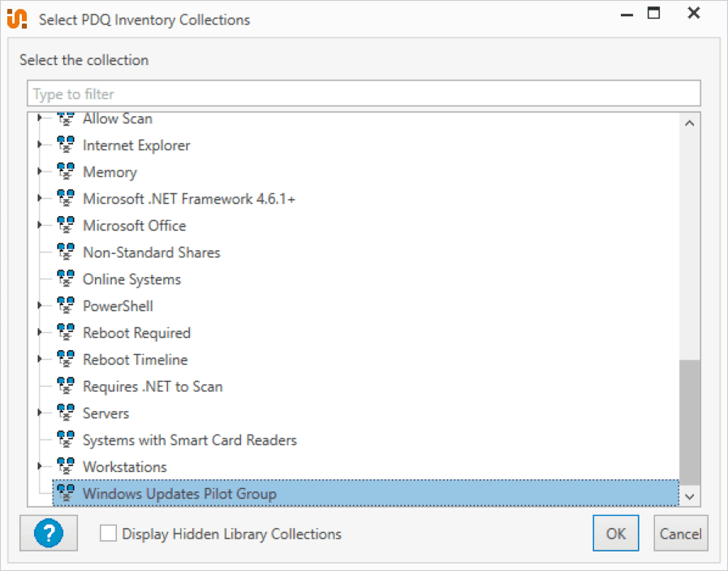Click the Servers collection icon
728x571 pixels.
66,413
